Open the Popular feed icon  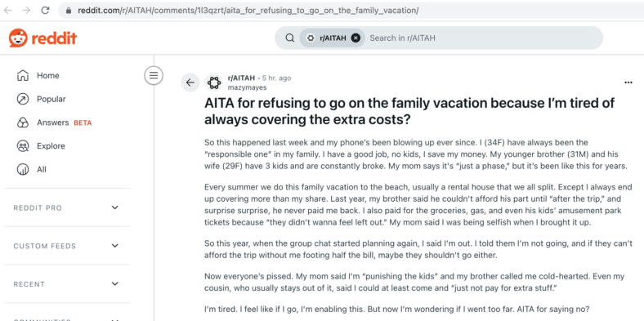pyautogui.click(x=23, y=99)
